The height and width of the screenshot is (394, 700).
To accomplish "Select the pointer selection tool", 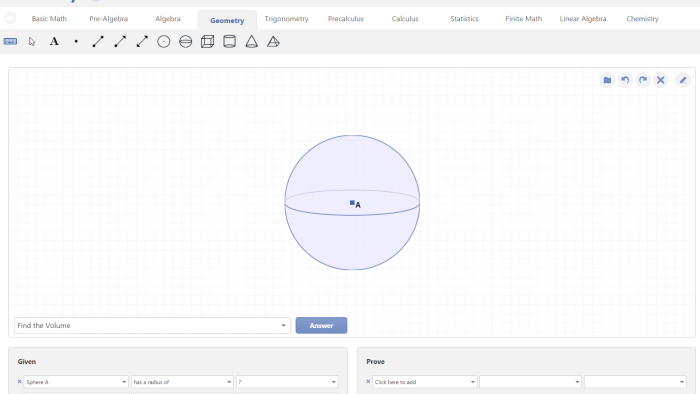I will click(32, 41).
